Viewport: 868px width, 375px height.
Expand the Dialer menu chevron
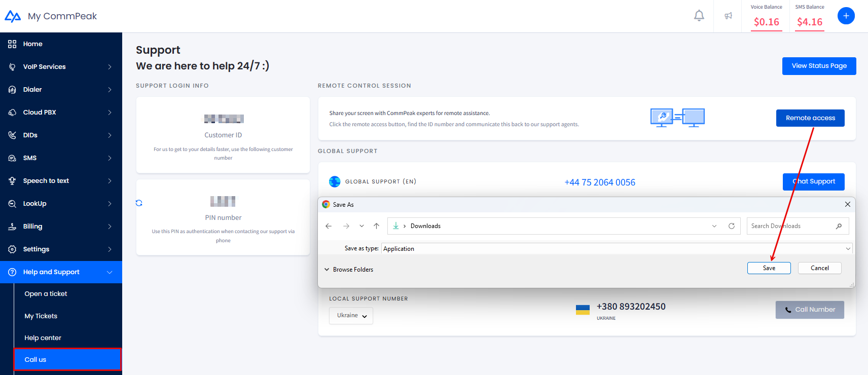pyautogui.click(x=110, y=90)
